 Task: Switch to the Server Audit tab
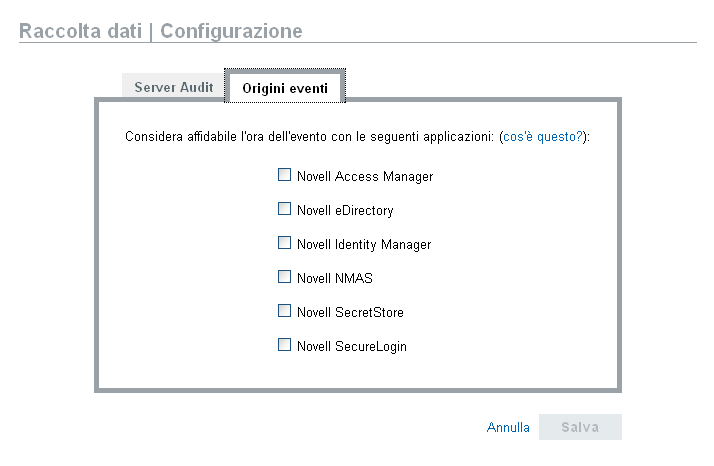click(x=174, y=87)
